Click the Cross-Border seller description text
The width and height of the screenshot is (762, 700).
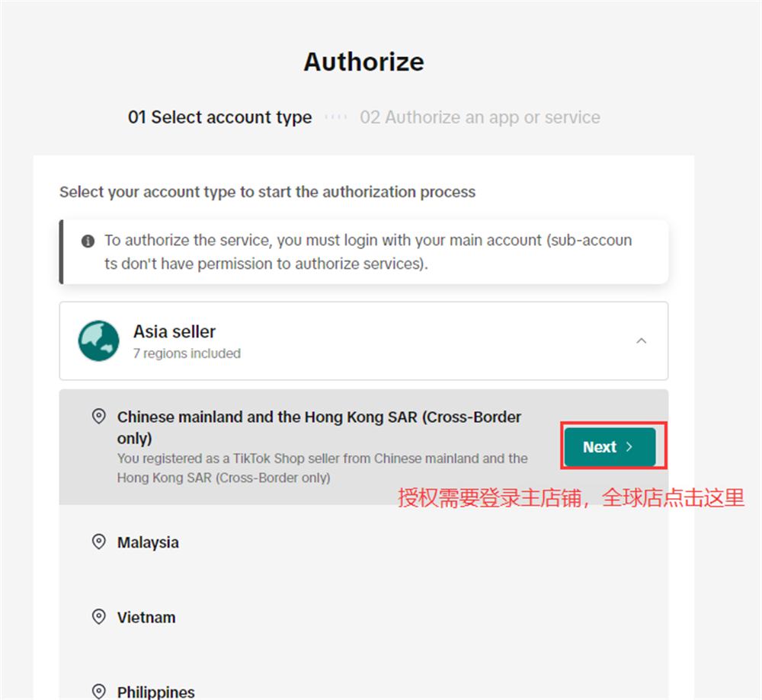[x=322, y=468]
